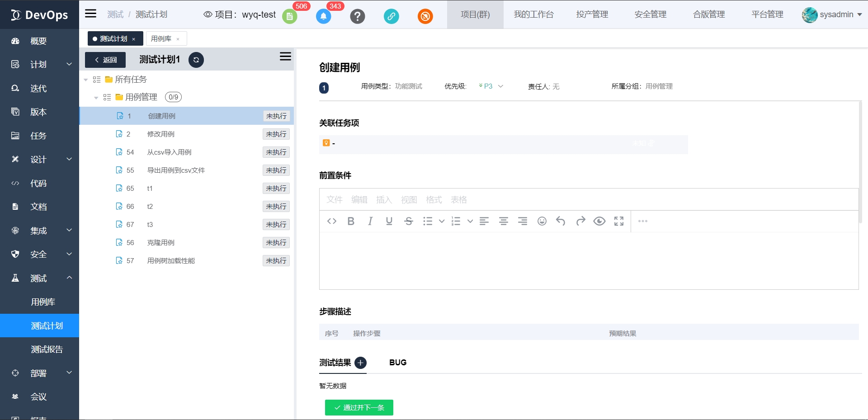
Task: Open the P3 priority dropdown
Action: click(490, 86)
